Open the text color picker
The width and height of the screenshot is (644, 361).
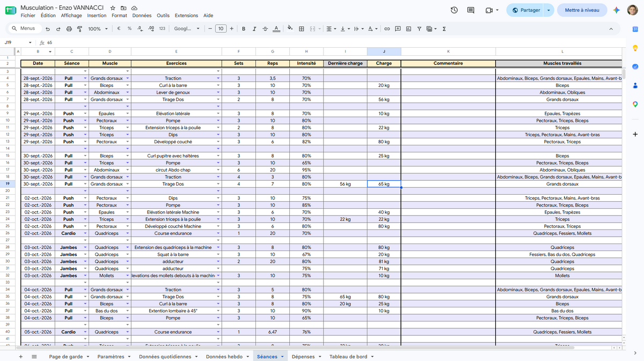[x=276, y=29]
